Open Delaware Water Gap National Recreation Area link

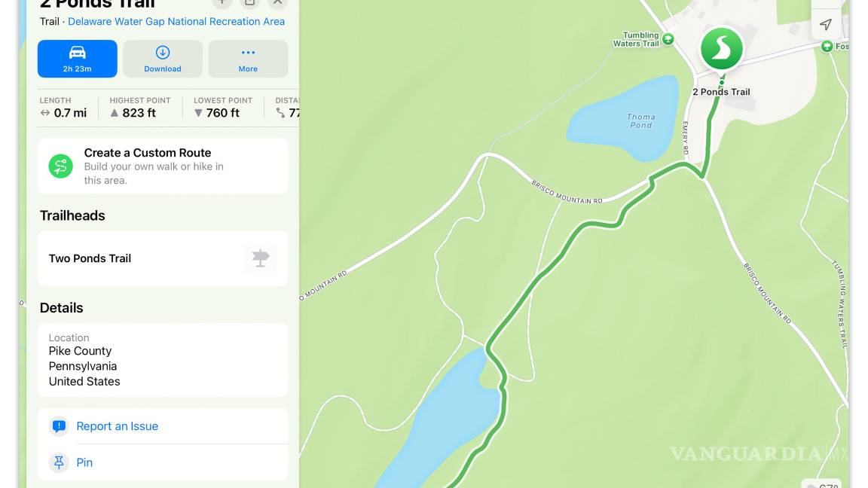click(176, 22)
